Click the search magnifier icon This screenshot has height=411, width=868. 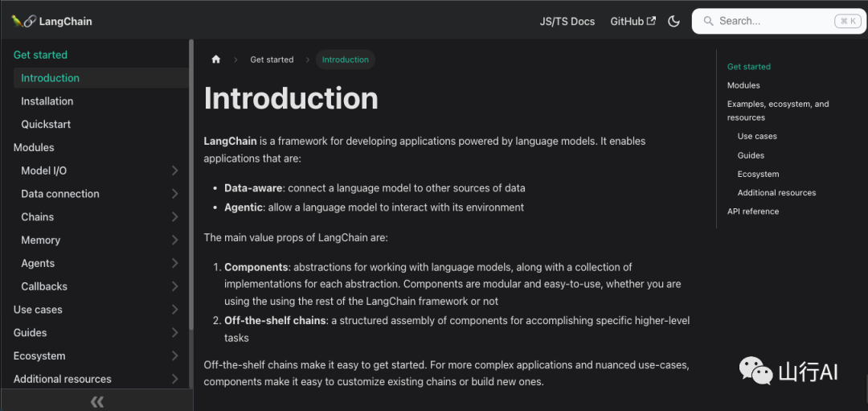click(x=708, y=21)
